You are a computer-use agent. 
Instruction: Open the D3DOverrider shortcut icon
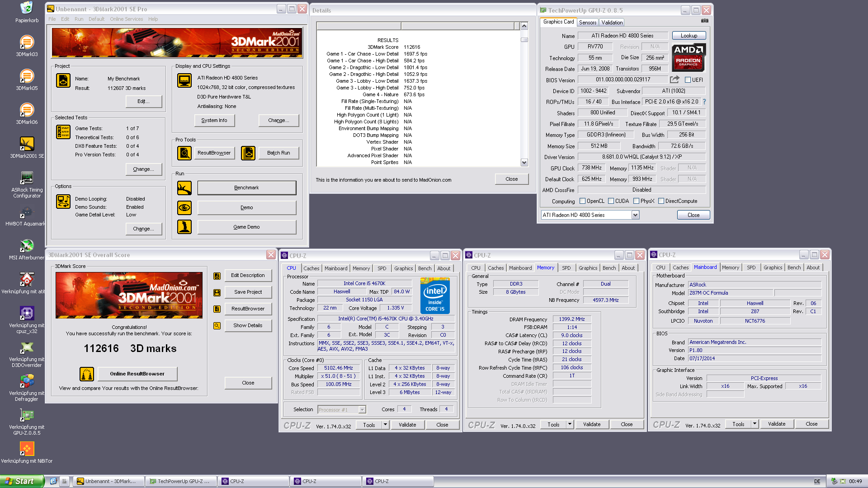pyautogui.click(x=27, y=347)
